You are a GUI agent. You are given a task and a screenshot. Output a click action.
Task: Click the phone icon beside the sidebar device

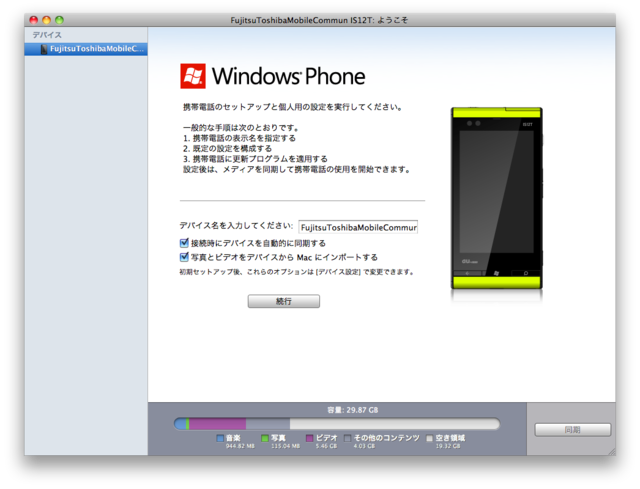click(x=44, y=49)
